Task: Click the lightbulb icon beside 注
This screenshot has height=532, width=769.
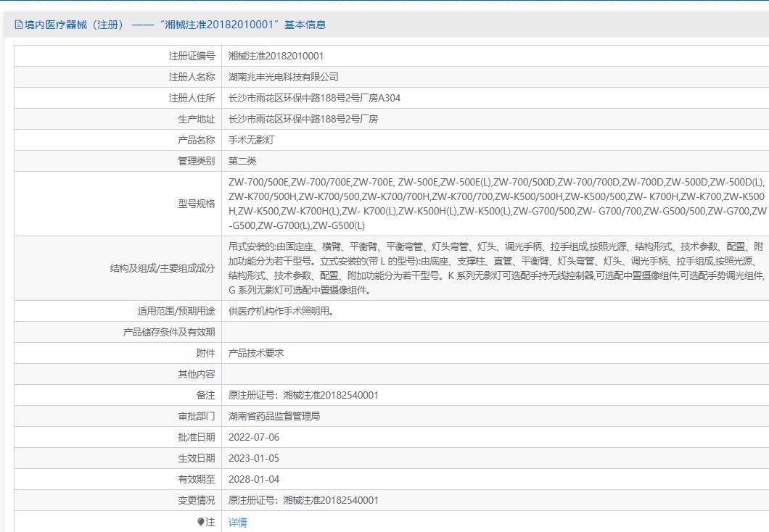Action: pyautogui.click(x=201, y=522)
